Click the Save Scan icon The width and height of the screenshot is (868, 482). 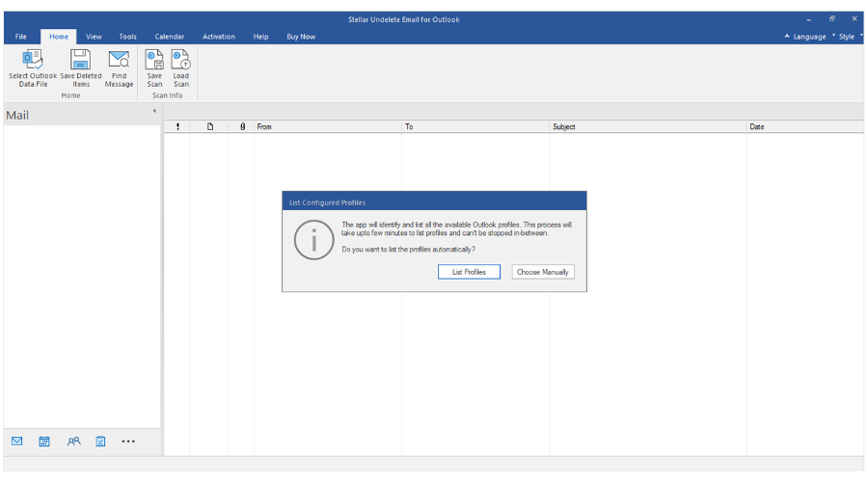tap(154, 68)
